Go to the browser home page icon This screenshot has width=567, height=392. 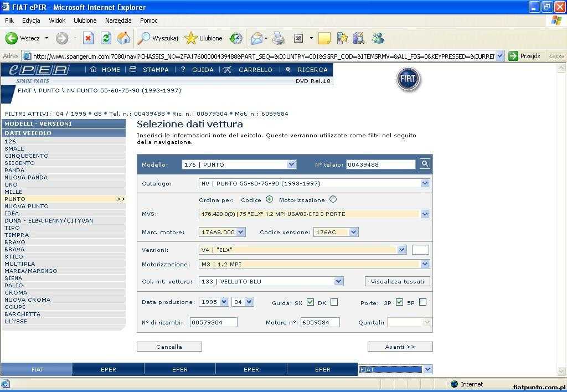(x=123, y=38)
